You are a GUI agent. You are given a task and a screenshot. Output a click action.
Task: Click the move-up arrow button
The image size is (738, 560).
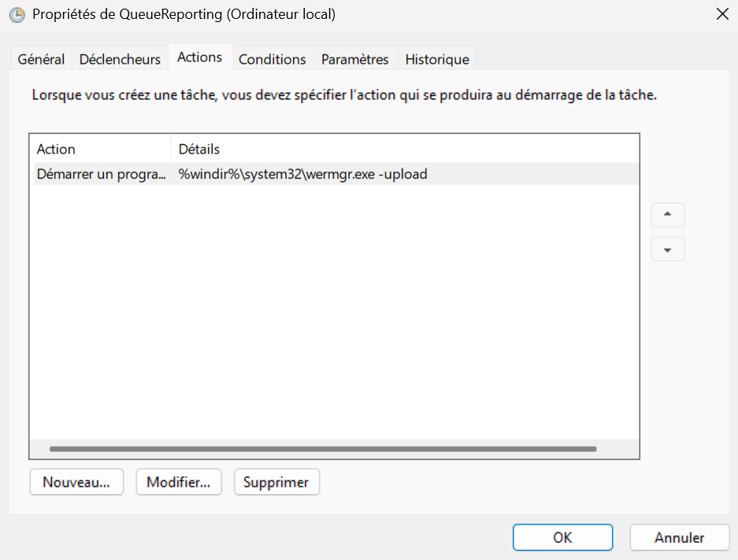pyautogui.click(x=667, y=214)
